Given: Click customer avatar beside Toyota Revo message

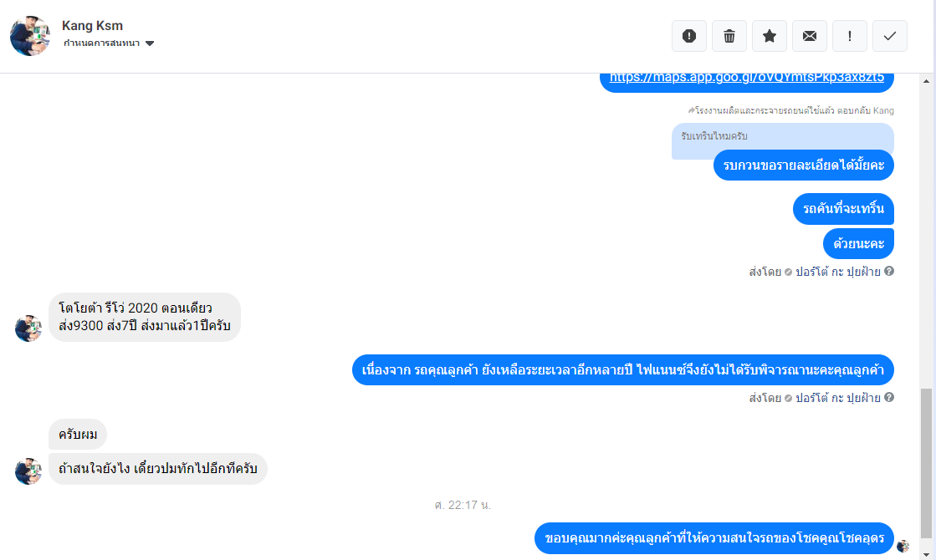Looking at the screenshot, I should (28, 328).
